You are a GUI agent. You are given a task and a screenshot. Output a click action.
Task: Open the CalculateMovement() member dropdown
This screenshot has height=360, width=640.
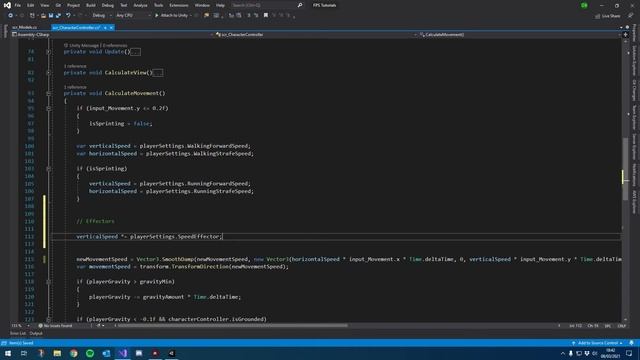520,35
